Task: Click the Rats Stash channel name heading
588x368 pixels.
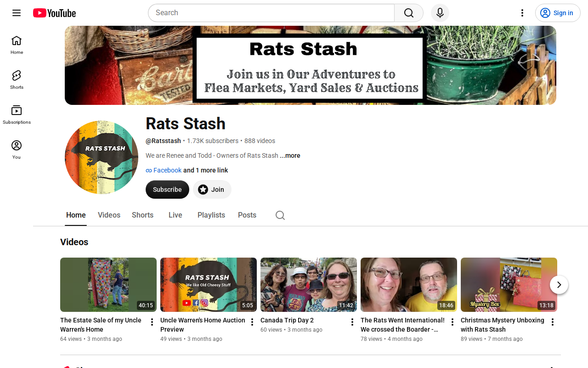Action: (x=186, y=124)
